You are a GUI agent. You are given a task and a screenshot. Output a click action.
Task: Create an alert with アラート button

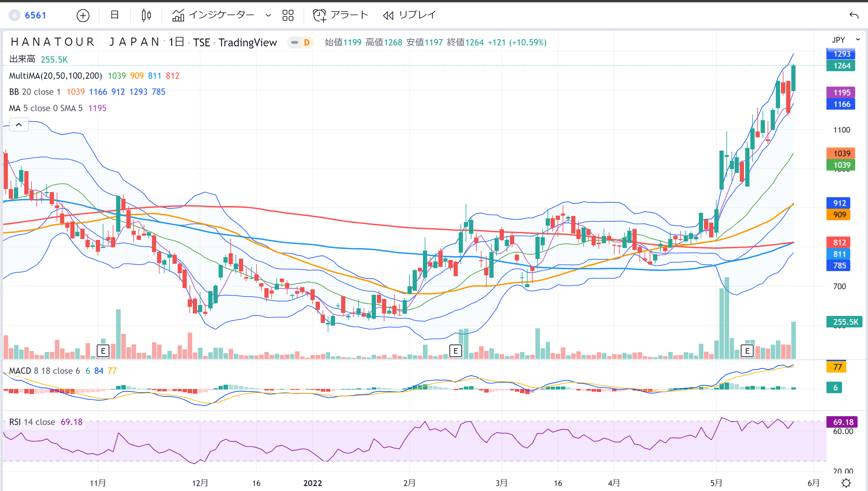(x=340, y=15)
